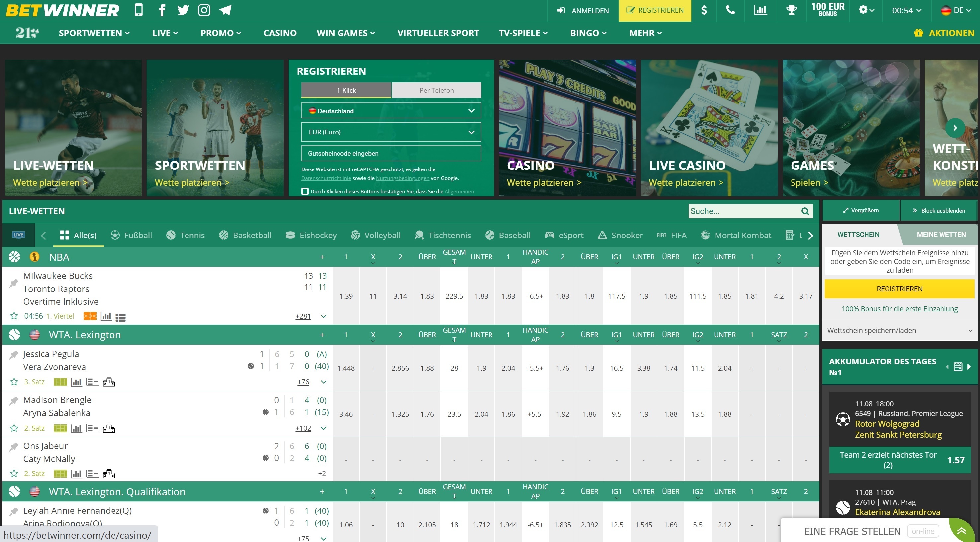
Task: Open the field layout icon for the NBA match
Action: pyautogui.click(x=90, y=316)
